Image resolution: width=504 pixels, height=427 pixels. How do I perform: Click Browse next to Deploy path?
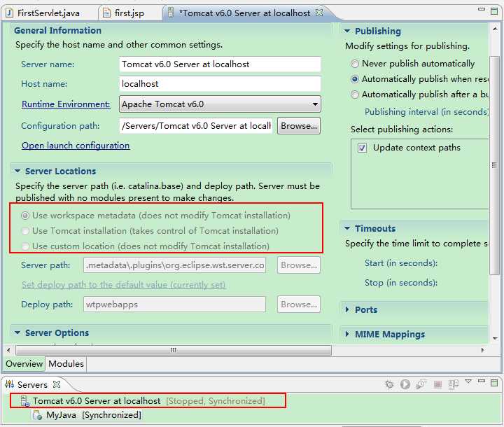(x=299, y=304)
